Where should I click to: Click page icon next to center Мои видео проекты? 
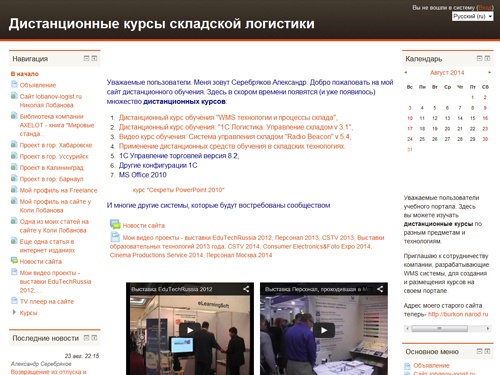coord(115,236)
